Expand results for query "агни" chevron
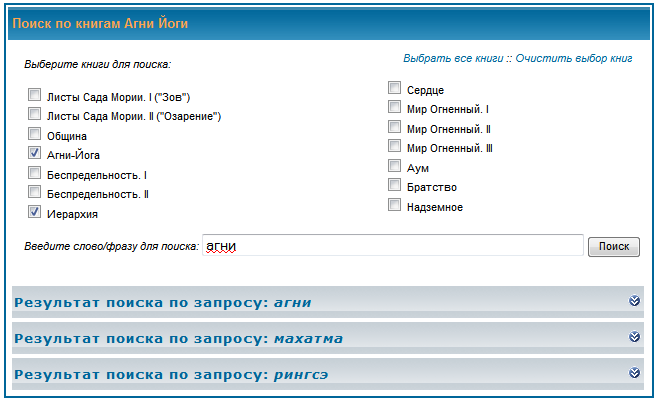The width and height of the screenshot is (658, 403). tap(634, 301)
